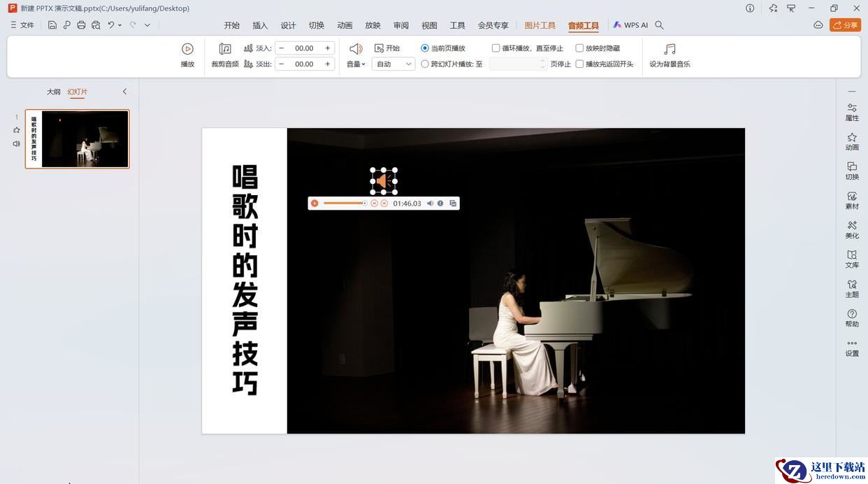The height and width of the screenshot is (484, 868).
Task: Open the Help (帮助) sidebar item
Action: pyautogui.click(x=852, y=318)
